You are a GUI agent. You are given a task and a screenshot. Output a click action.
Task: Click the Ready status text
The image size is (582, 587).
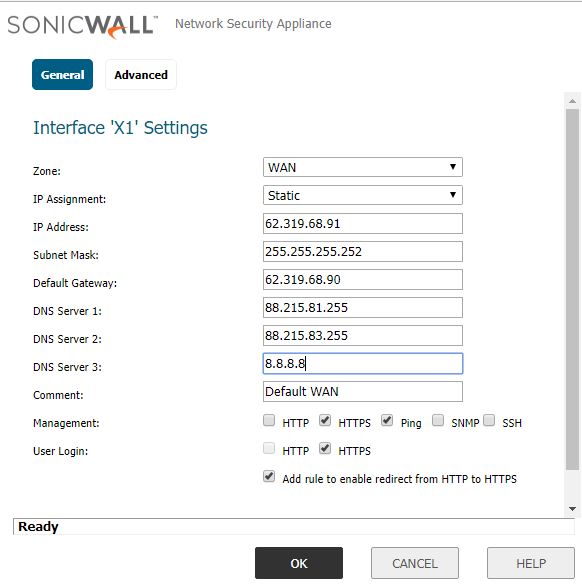point(38,527)
